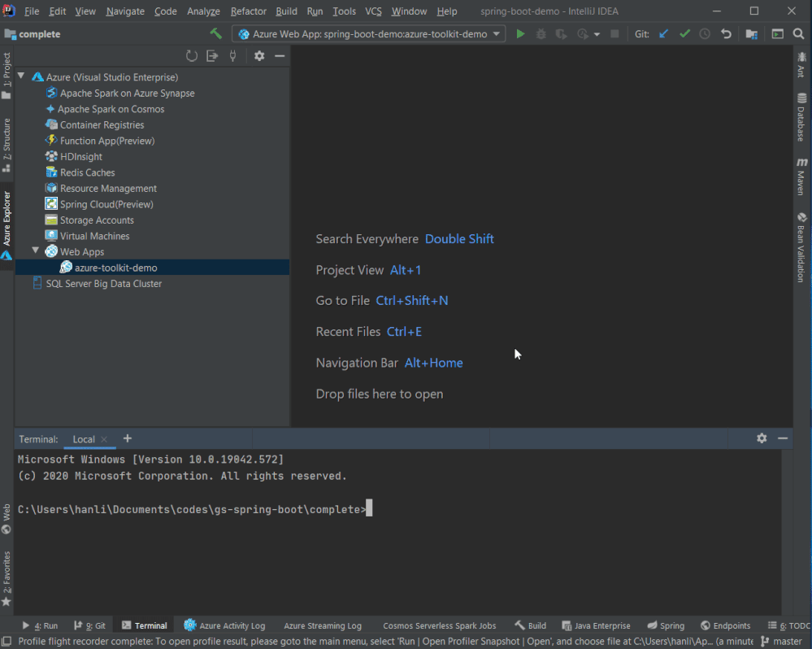Select Virtual Machines node
Viewport: 812px width, 649px height.
tap(95, 236)
